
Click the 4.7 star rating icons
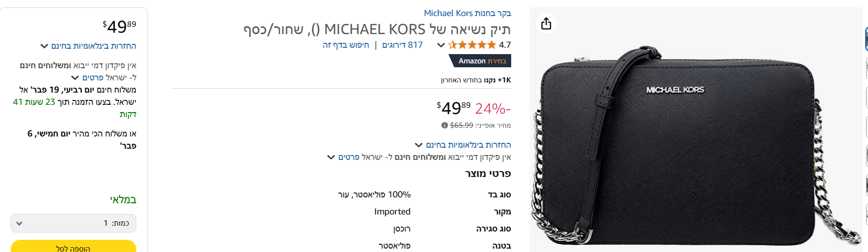tap(472, 45)
